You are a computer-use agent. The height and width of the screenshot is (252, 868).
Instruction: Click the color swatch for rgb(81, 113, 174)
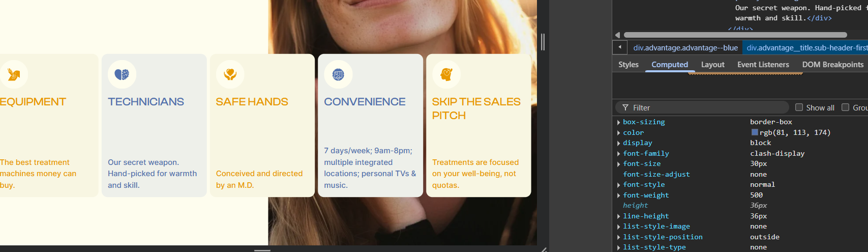(x=755, y=132)
